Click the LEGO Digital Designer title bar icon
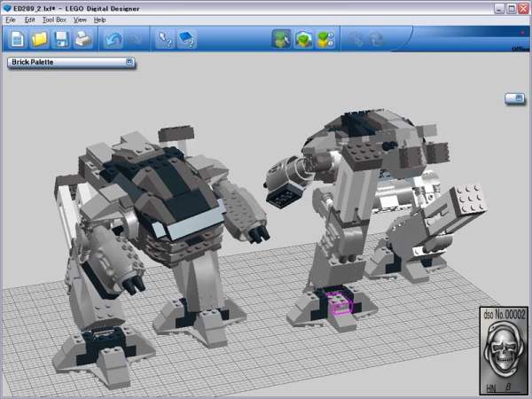 point(7,8)
